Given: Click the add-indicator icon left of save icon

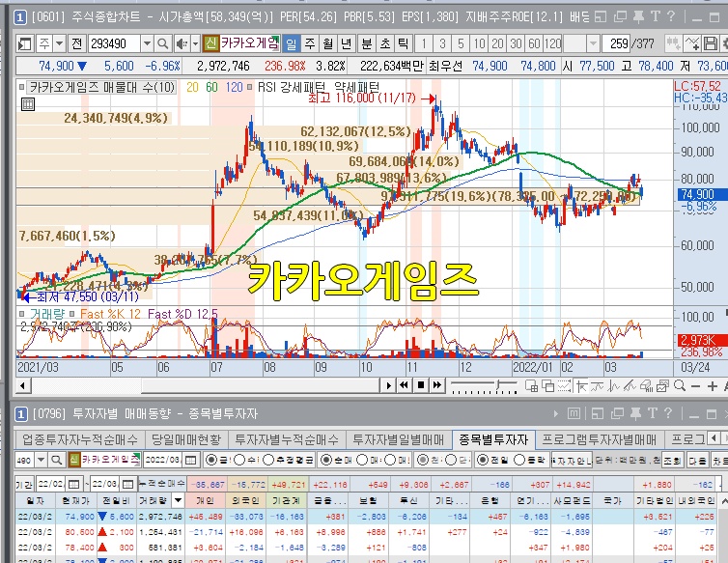Looking at the screenshot, I should pyautogui.click(x=691, y=44).
